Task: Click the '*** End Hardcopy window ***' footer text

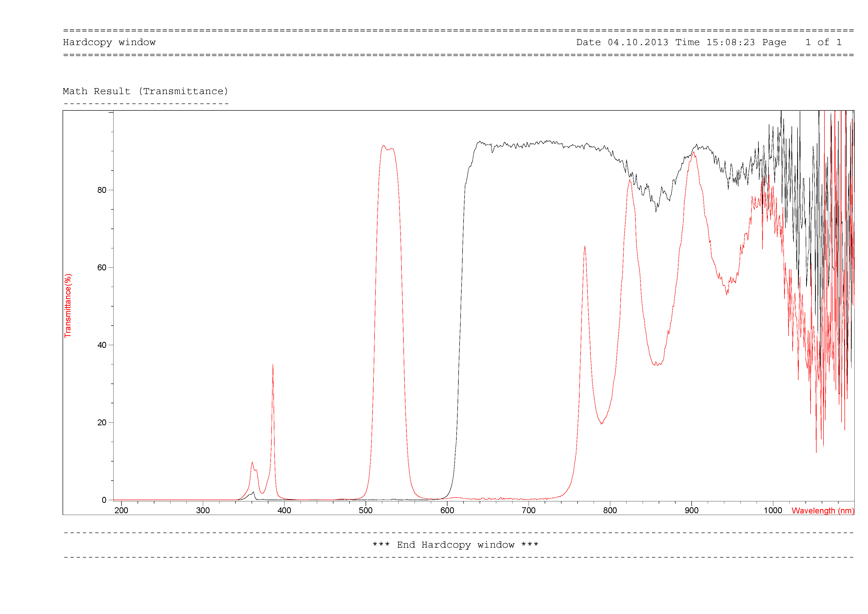Action: [x=455, y=545]
